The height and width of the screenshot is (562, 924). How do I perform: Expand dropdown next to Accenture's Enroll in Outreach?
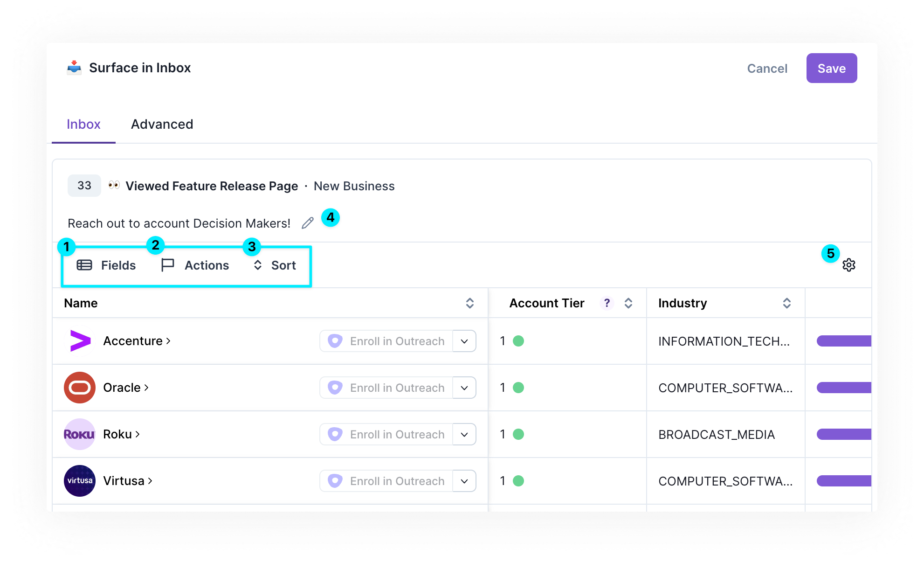464,341
